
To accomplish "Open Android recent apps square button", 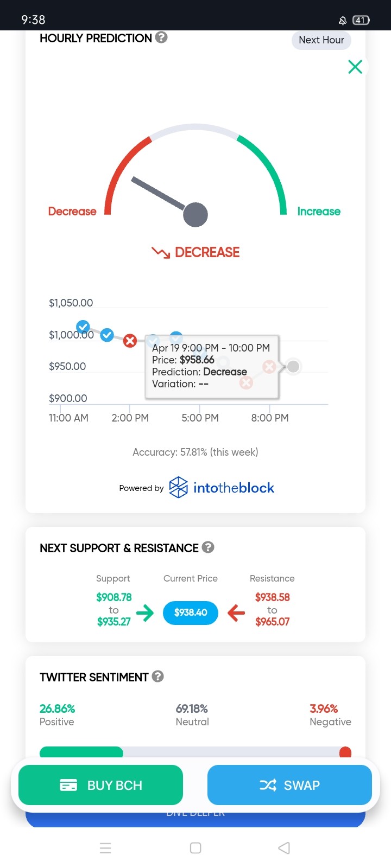I will point(195,848).
